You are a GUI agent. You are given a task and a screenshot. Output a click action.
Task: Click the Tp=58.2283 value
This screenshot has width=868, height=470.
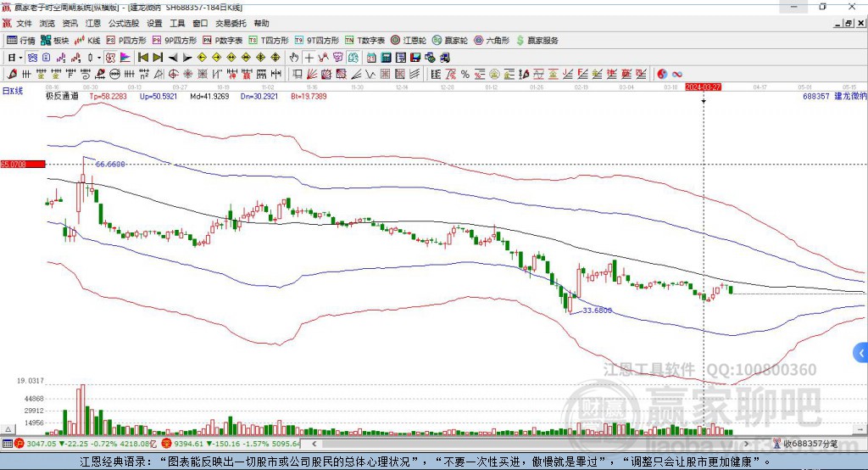tap(108, 96)
